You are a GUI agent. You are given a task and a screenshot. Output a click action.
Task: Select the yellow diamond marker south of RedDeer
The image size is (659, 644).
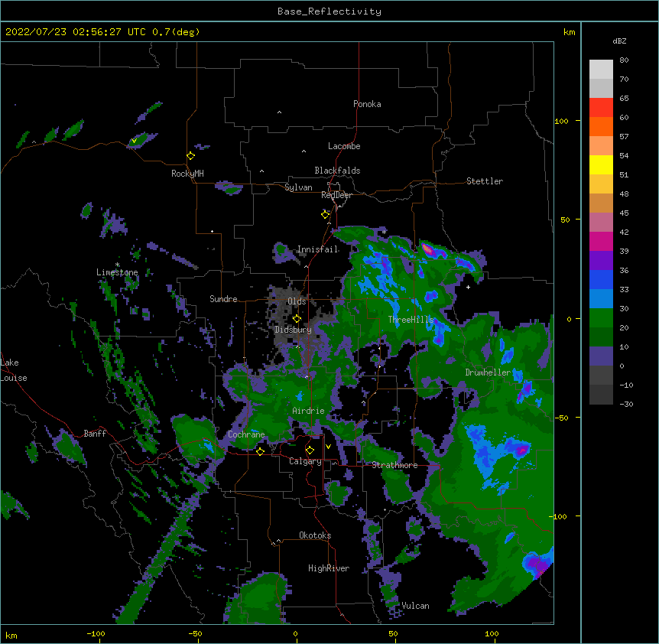point(326,215)
